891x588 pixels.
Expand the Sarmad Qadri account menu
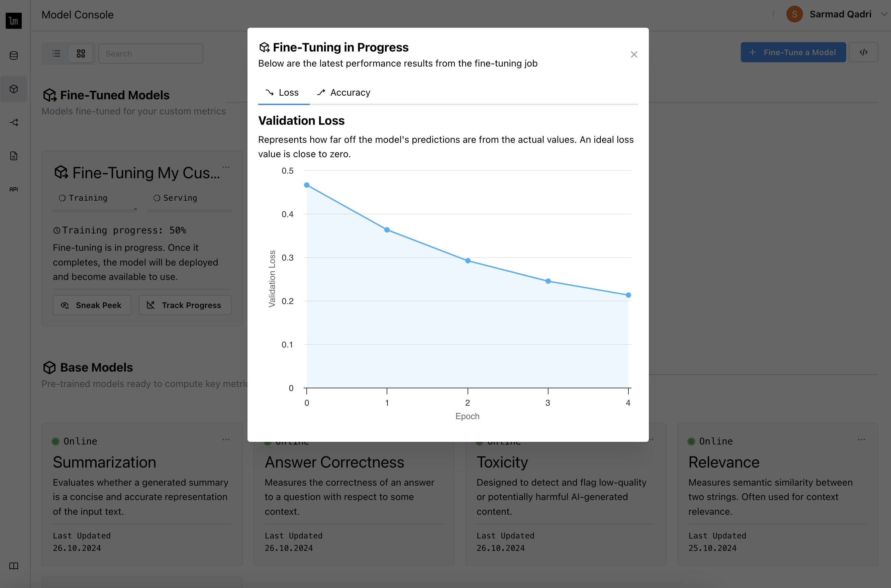884,14
